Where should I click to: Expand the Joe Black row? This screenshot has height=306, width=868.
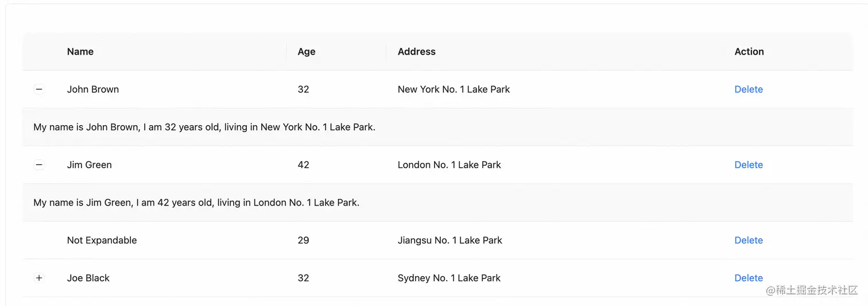39,278
